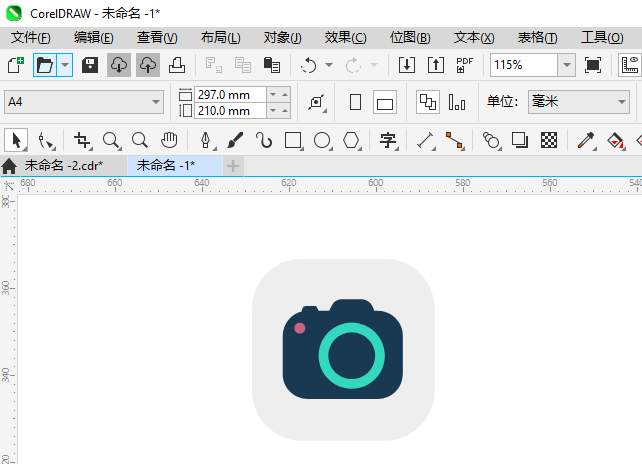
Task: Select the Connector tool
Action: coord(455,140)
